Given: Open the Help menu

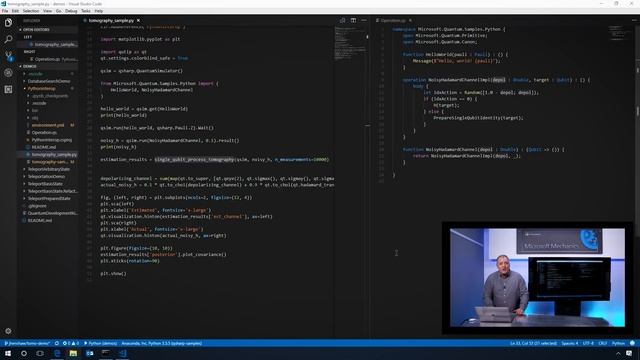Looking at the screenshot, I should (99, 11).
